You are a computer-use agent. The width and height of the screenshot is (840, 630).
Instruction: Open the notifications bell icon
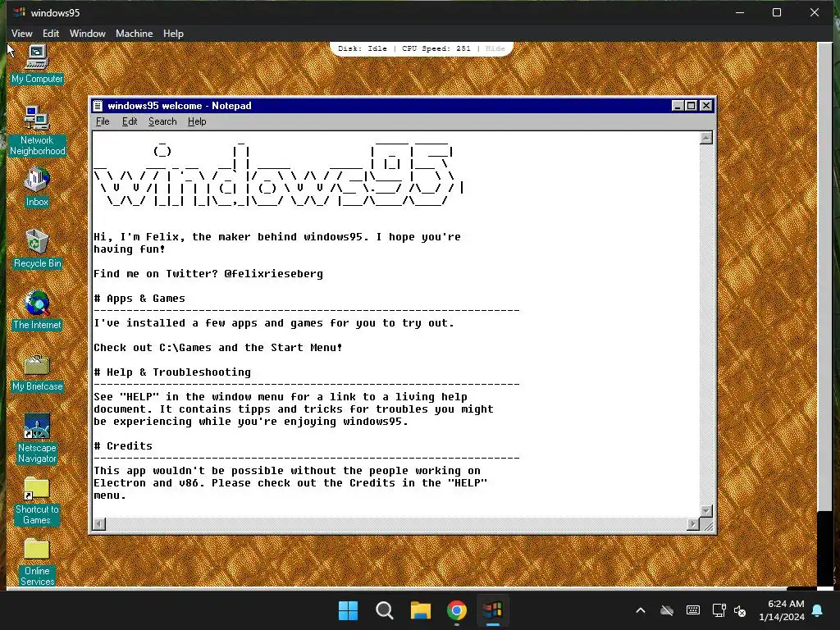pos(818,610)
